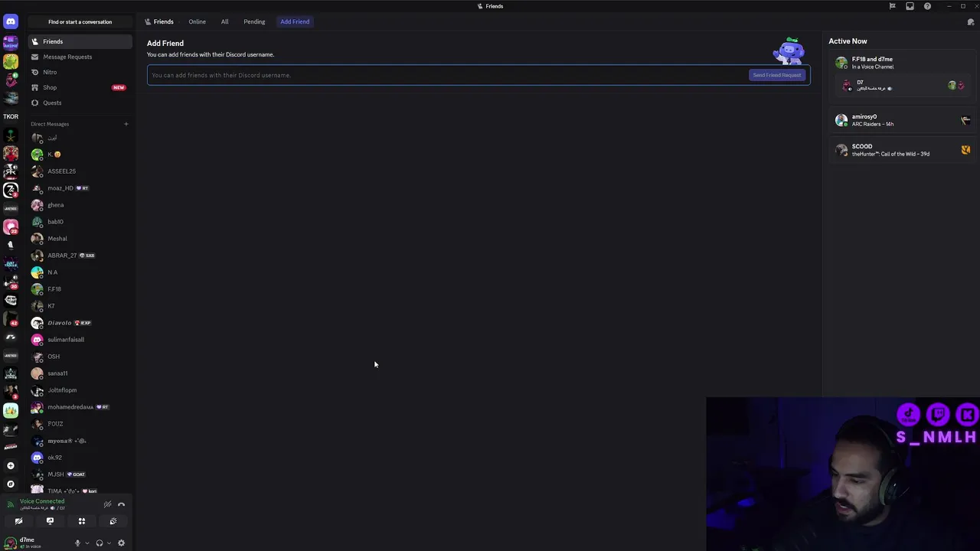This screenshot has width=980, height=551.
Task: Click the Friends header icon tab
Action: [x=159, y=21]
